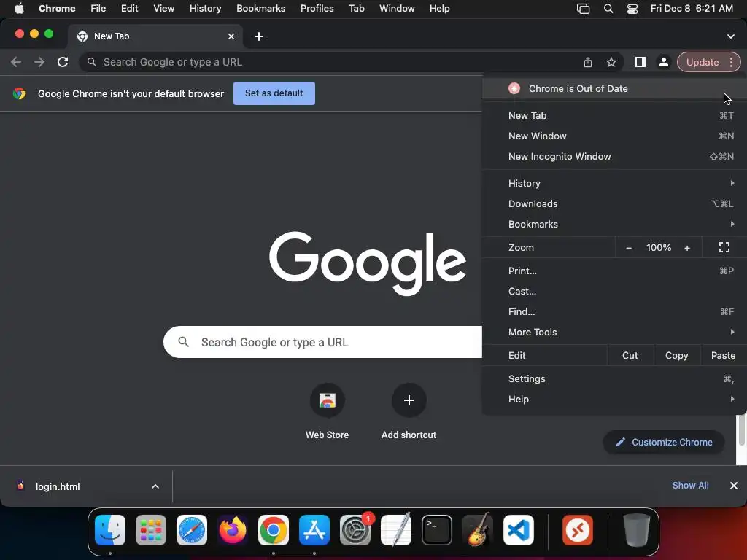
Task: Click the three-dot menu icon
Action: click(x=731, y=63)
